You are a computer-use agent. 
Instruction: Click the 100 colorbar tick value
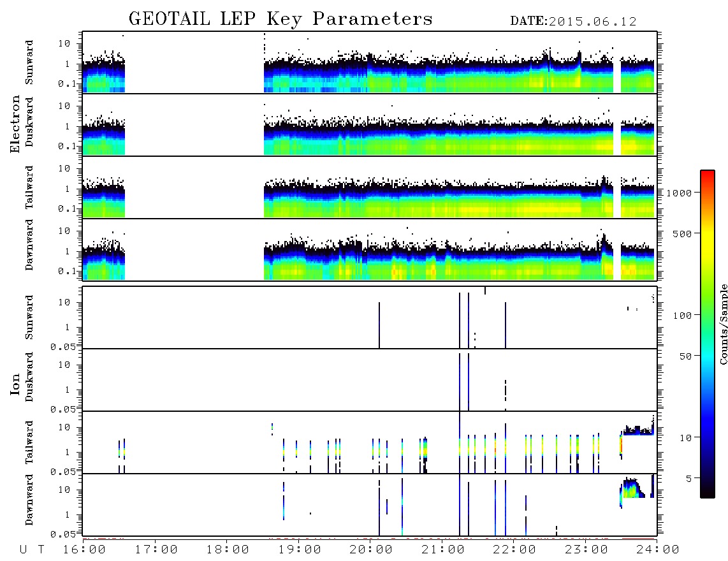[682, 316]
